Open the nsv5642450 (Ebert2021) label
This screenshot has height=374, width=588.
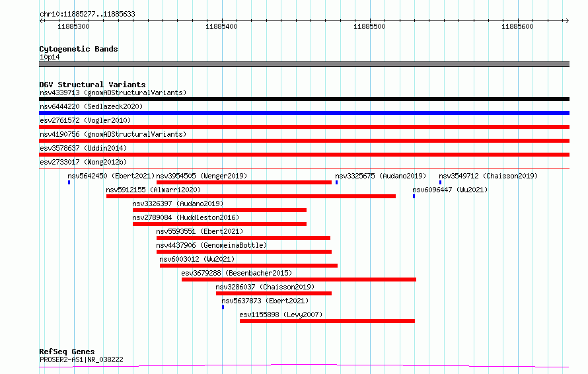click(111, 176)
